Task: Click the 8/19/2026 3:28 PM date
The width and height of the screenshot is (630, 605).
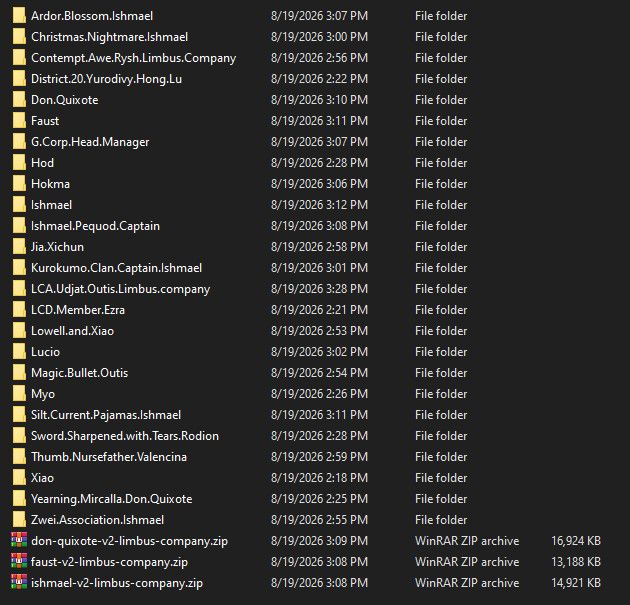Action: [319, 289]
